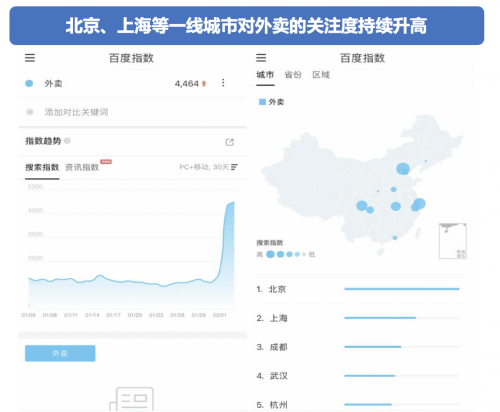Screen dimensions: 500x412
Task: Switch to 省份 tab
Action: pyautogui.click(x=293, y=75)
